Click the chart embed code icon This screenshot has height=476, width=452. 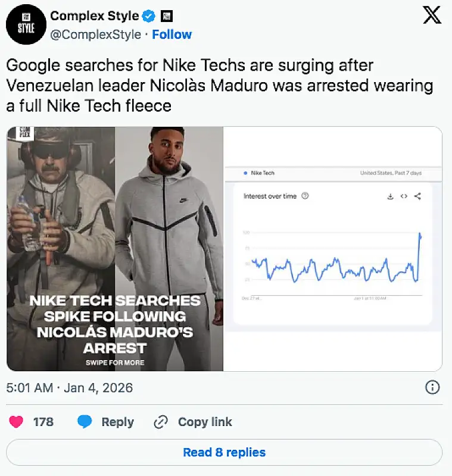coord(404,196)
